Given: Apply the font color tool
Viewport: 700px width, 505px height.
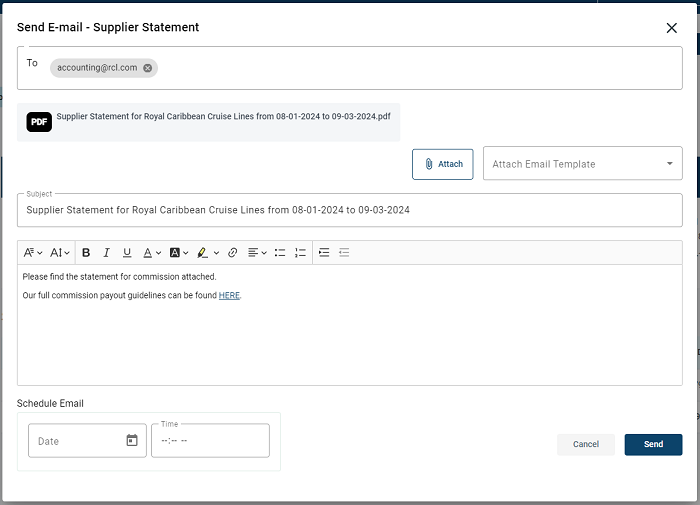Looking at the screenshot, I should [147, 253].
